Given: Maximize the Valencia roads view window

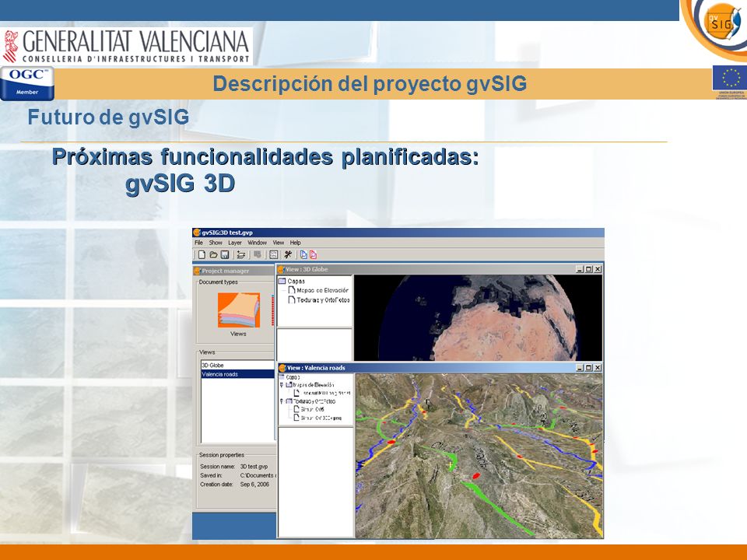Looking at the screenshot, I should pos(588,368).
